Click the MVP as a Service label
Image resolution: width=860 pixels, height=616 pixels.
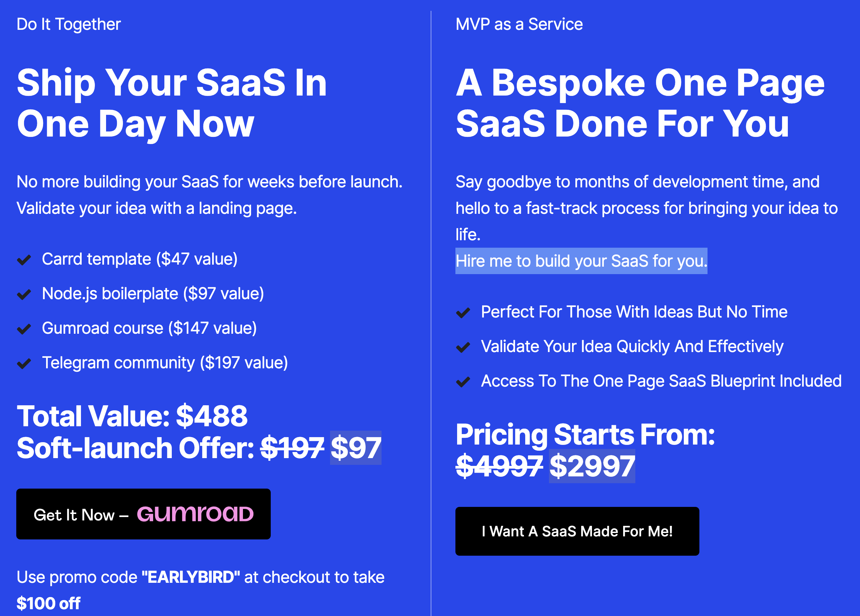[x=519, y=24]
